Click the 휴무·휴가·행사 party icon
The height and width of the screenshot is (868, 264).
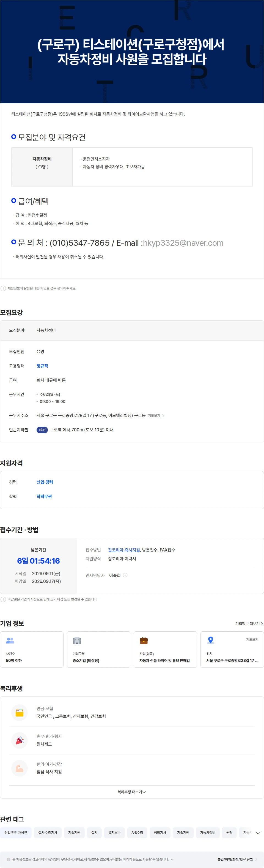20,740
